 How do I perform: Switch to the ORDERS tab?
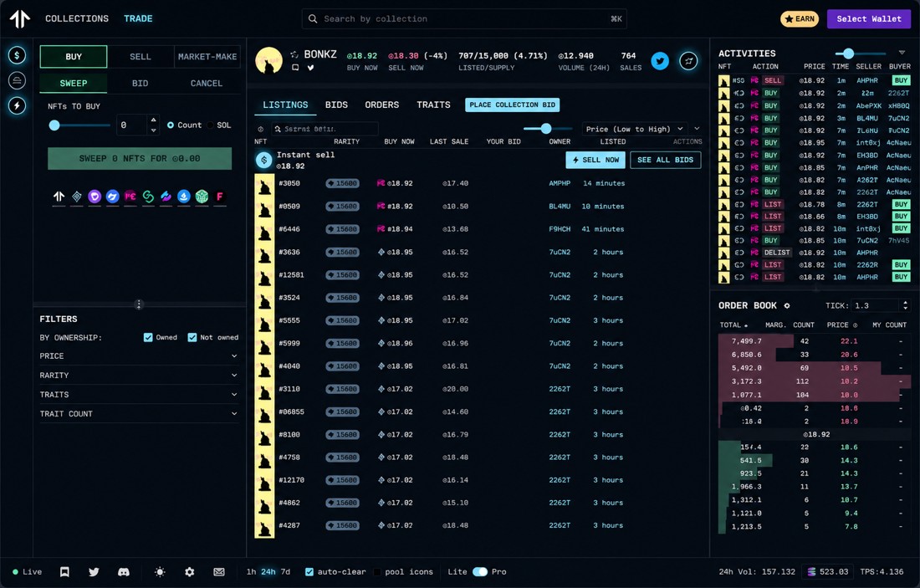382,105
